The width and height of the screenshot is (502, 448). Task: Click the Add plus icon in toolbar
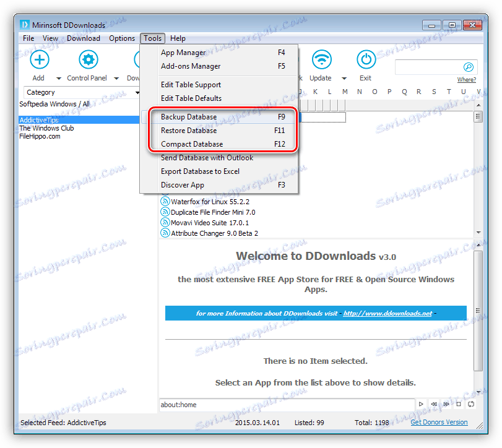click(x=40, y=59)
